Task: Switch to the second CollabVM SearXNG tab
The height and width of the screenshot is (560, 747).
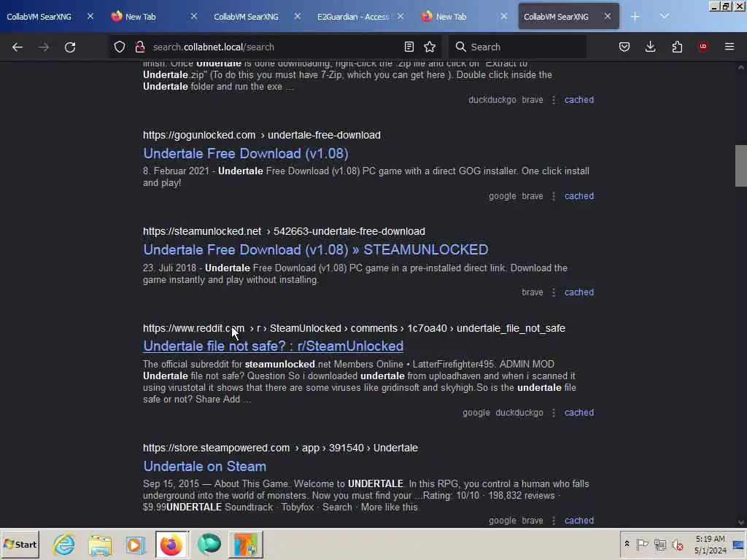Action: click(x=247, y=17)
